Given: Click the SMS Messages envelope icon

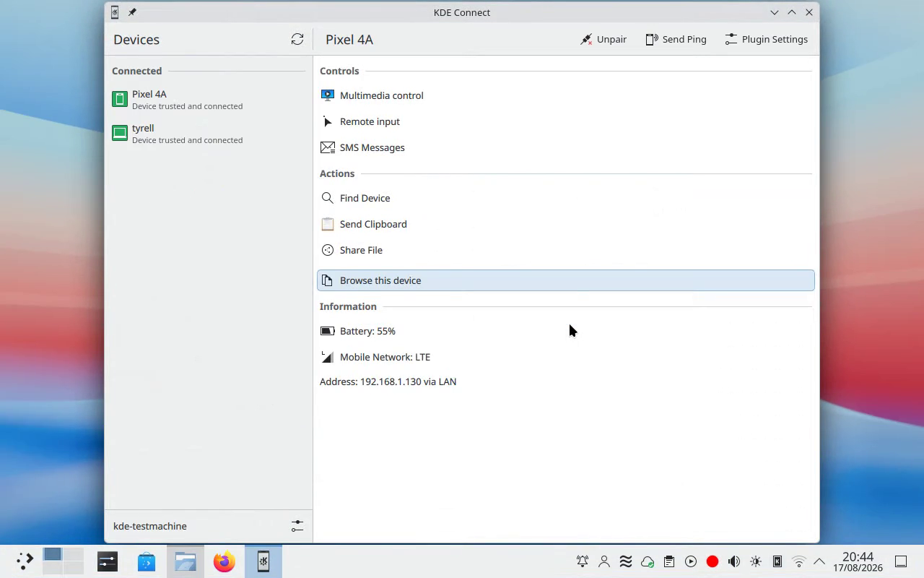Looking at the screenshot, I should click(328, 147).
